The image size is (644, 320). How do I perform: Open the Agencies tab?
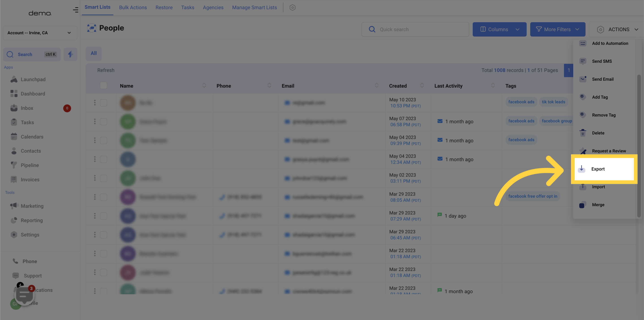tap(213, 7)
